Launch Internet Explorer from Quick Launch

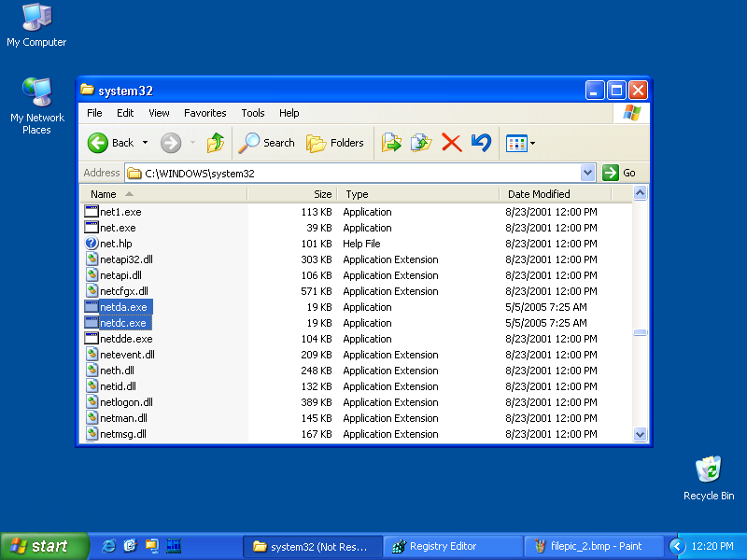tap(108, 546)
